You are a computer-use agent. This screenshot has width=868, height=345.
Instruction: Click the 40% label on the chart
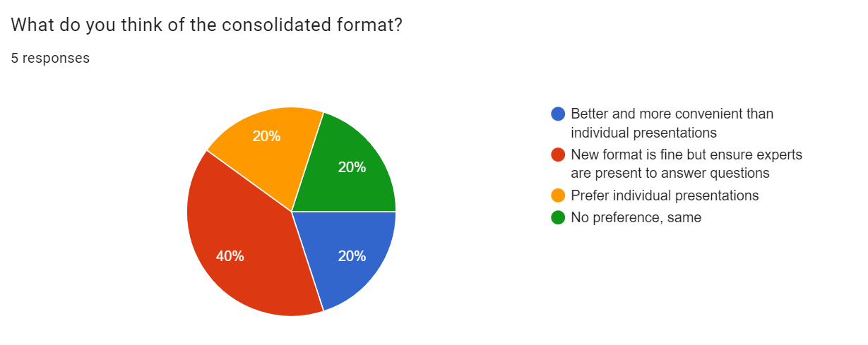230,256
